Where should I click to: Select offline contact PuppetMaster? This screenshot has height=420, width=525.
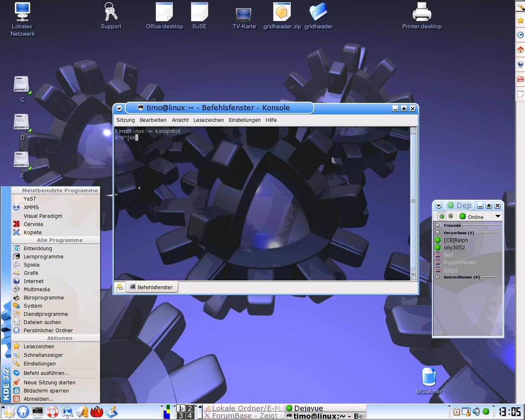[x=460, y=262]
